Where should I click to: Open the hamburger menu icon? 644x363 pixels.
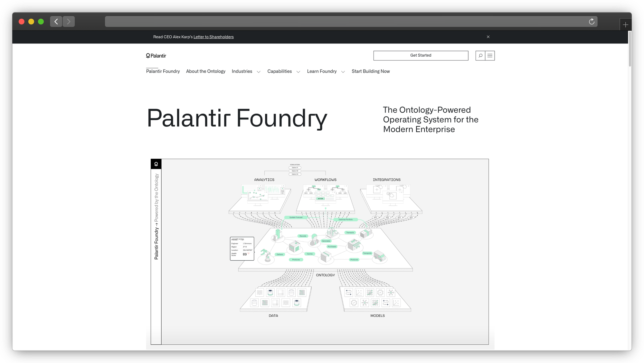click(x=490, y=56)
